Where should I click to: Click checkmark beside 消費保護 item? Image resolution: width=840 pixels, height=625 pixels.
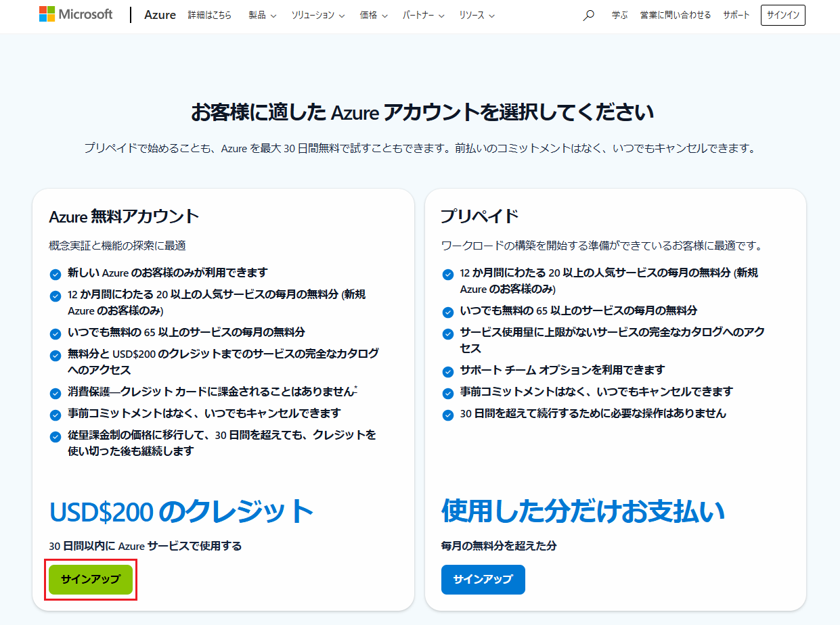pos(56,393)
